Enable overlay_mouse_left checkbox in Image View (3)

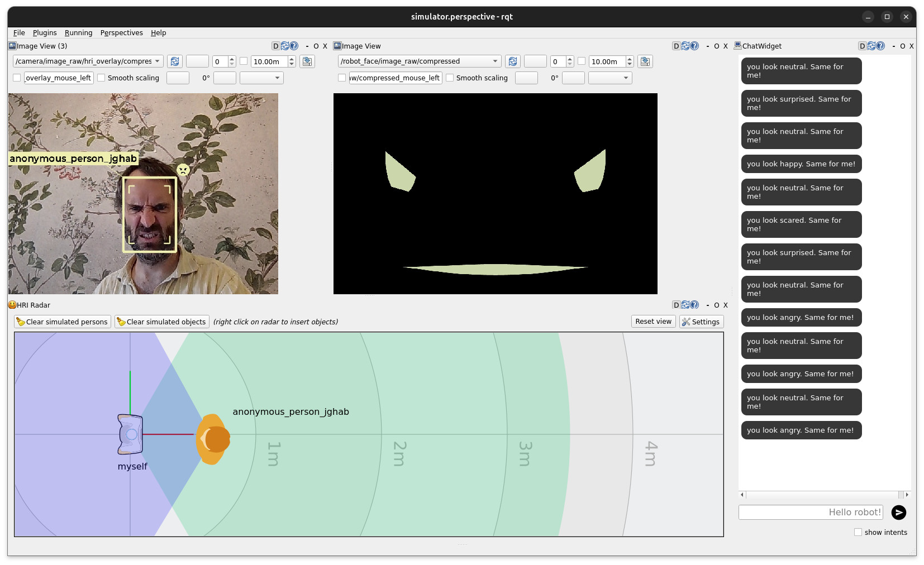[x=17, y=78]
